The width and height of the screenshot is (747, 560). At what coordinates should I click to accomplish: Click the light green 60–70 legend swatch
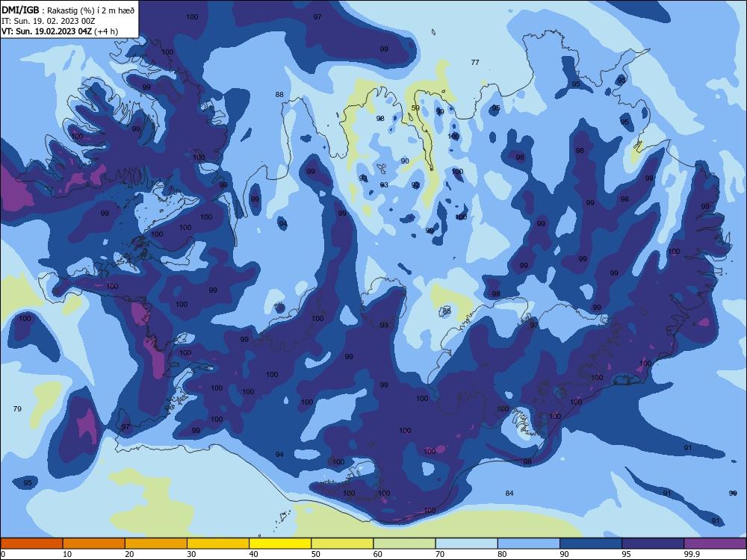404,544
